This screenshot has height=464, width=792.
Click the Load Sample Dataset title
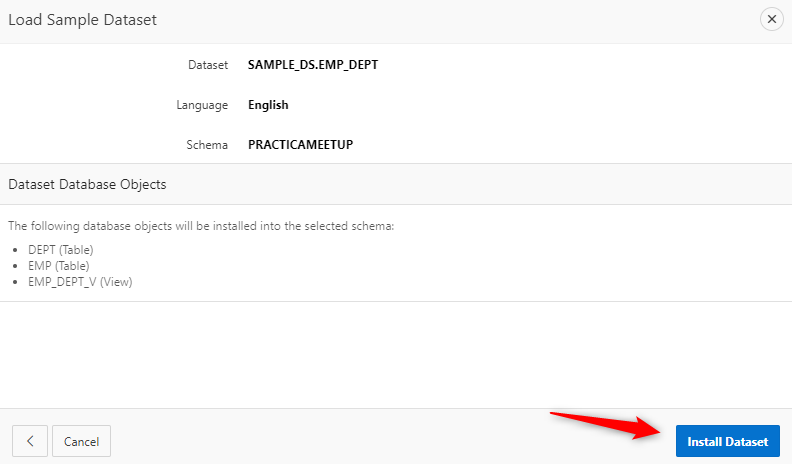(82, 20)
